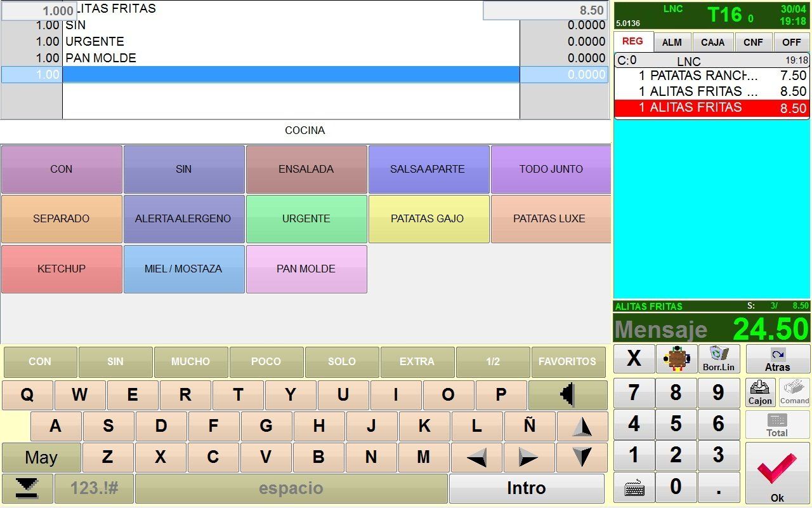
Task: Click the SIN quick modifier above keyboard
Action: (115, 362)
